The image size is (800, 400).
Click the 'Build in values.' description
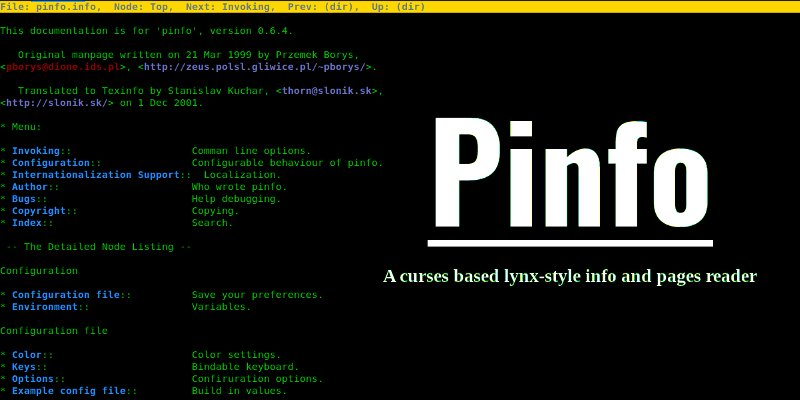239,391
